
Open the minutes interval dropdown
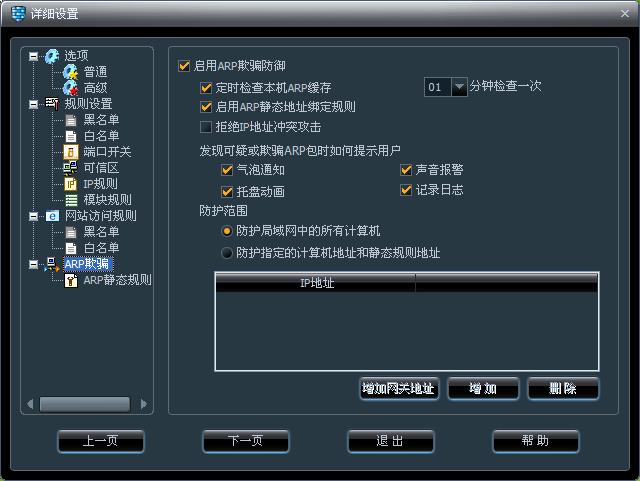(459, 87)
